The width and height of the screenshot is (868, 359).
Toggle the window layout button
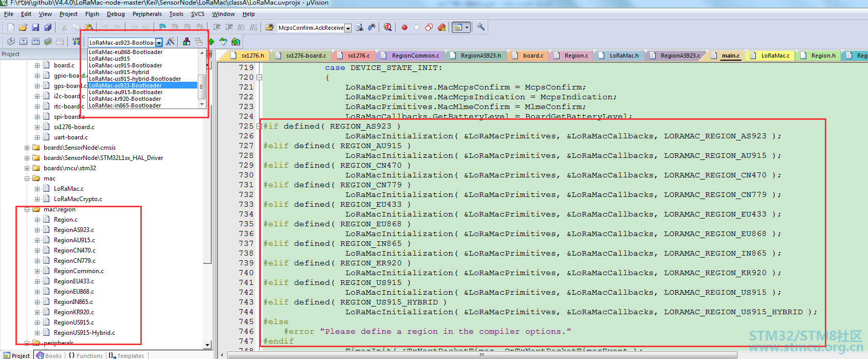[x=457, y=27]
